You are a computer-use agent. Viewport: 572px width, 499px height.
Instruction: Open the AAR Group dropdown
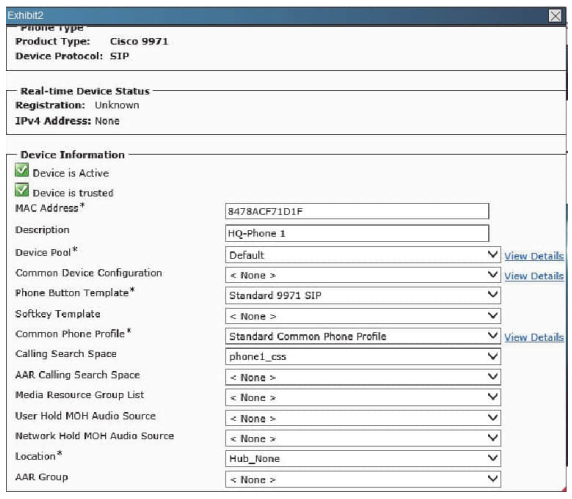coord(363,479)
